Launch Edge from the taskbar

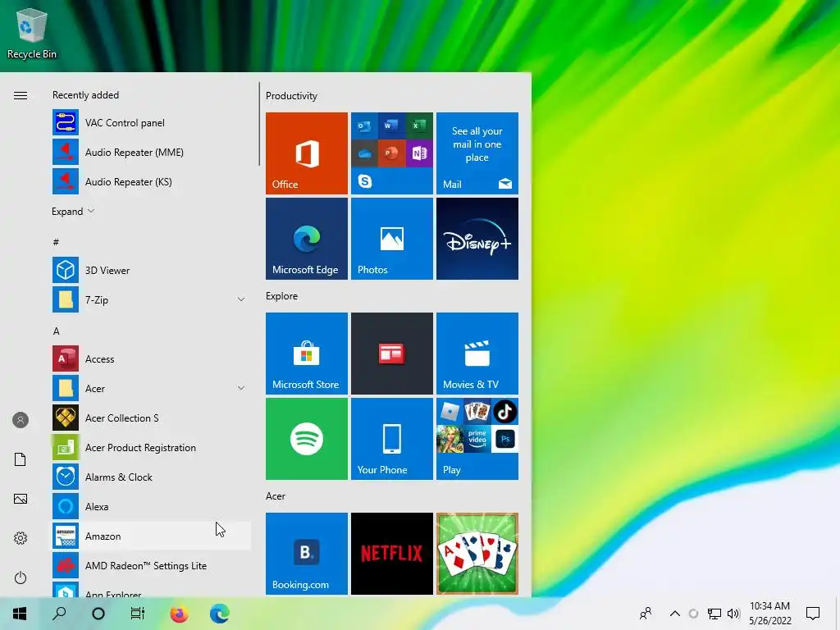(x=220, y=614)
